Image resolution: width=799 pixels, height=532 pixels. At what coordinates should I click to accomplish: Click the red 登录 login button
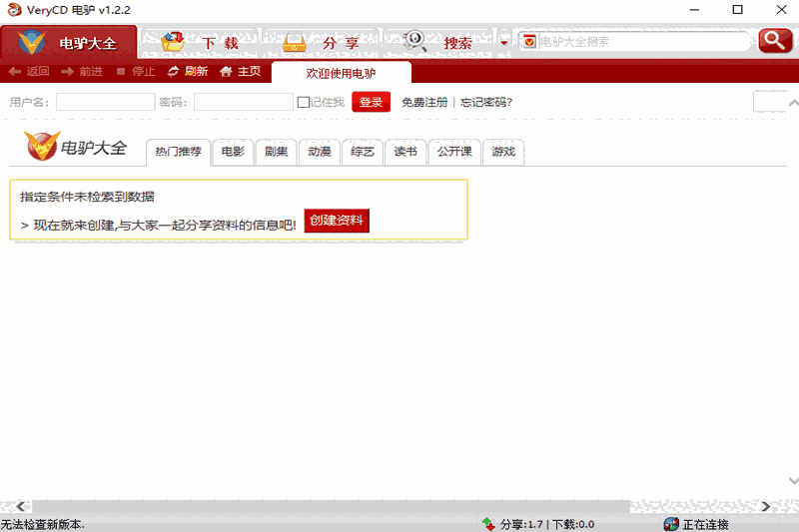(371, 102)
